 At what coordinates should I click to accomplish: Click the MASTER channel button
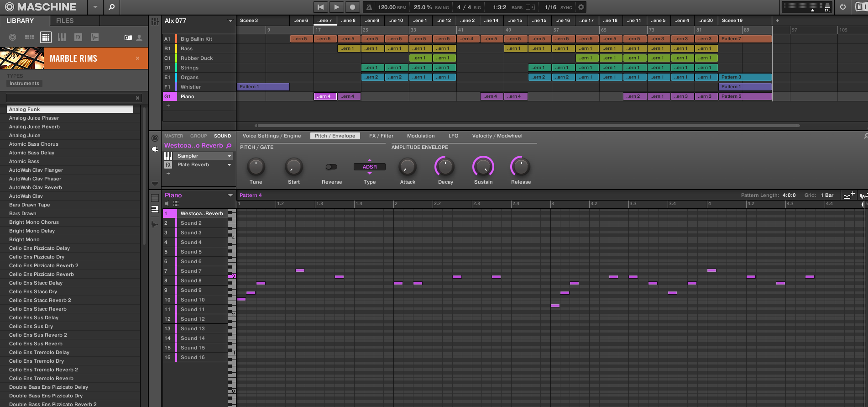(x=173, y=136)
